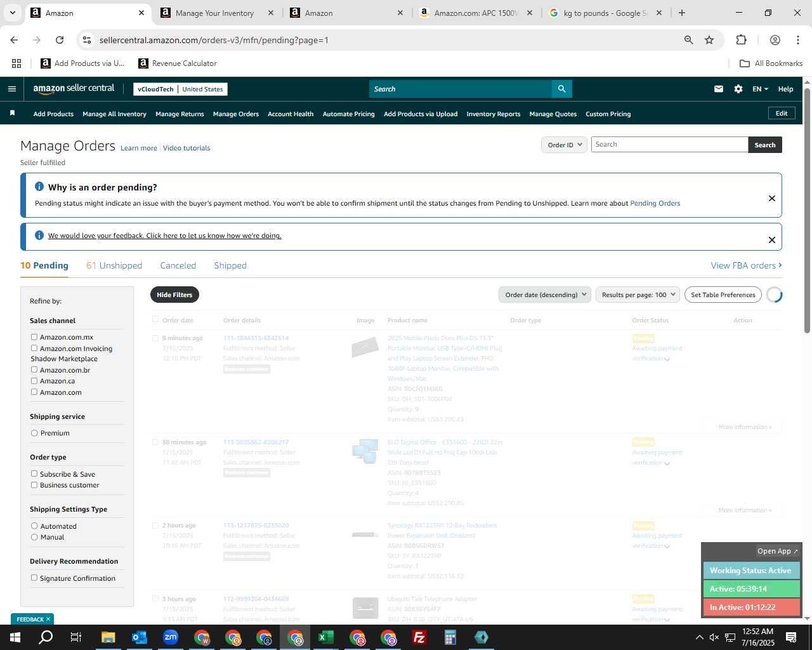Click the Hide Filters button
The height and width of the screenshot is (650, 812).
(x=174, y=295)
